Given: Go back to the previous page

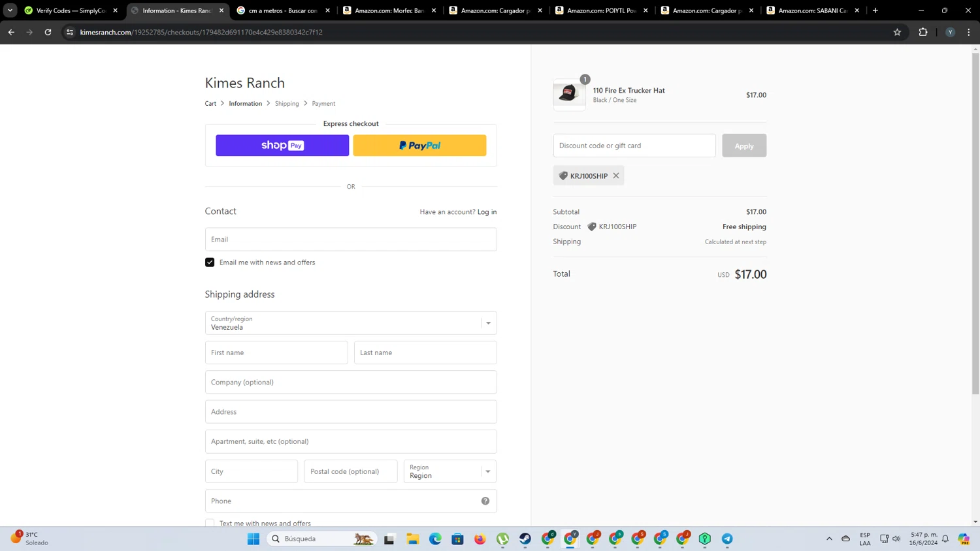Looking at the screenshot, I should pos(11,32).
